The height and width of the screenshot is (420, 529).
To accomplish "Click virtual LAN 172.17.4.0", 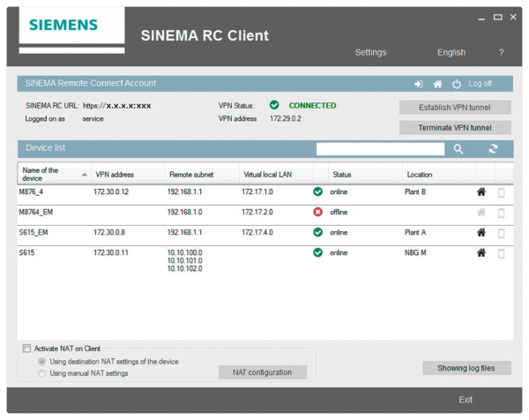I will tap(258, 232).
